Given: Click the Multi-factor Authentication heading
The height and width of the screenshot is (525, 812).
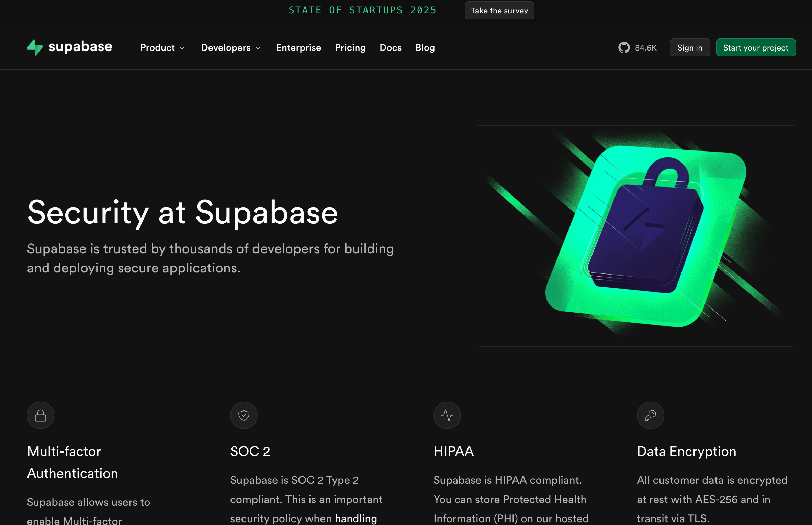Looking at the screenshot, I should (72, 462).
